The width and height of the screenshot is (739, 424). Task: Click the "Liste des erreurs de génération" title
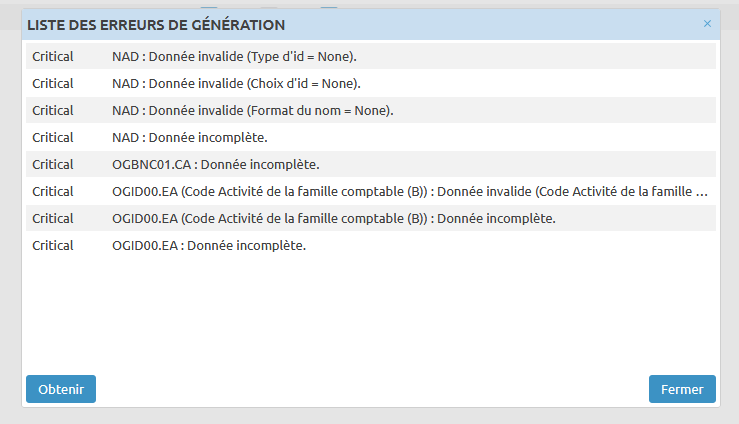pyautogui.click(x=156, y=24)
